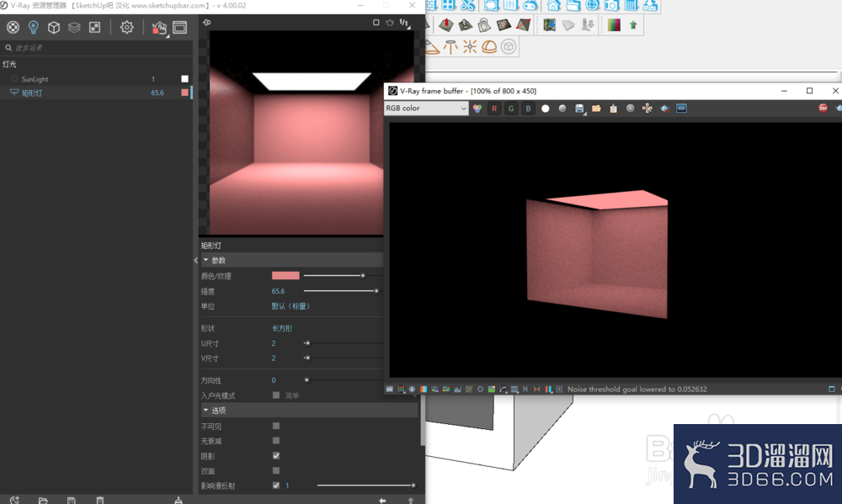Switch to the Lights tab bulb icon
Screen dimensions: 842x504
[34, 28]
